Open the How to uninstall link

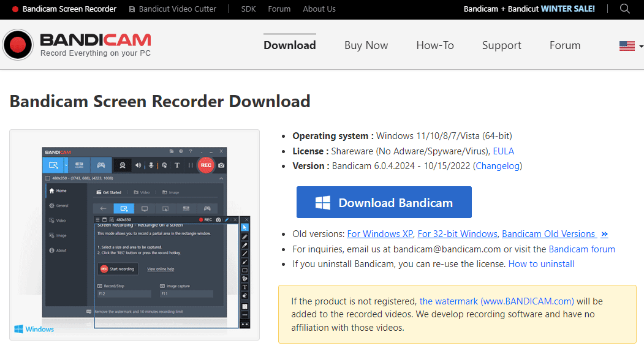[x=541, y=264]
